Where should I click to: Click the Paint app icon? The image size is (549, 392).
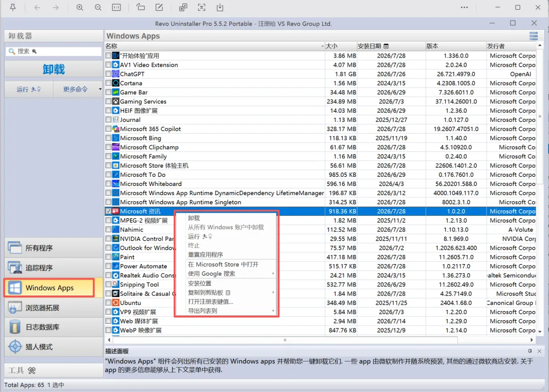tap(115, 256)
